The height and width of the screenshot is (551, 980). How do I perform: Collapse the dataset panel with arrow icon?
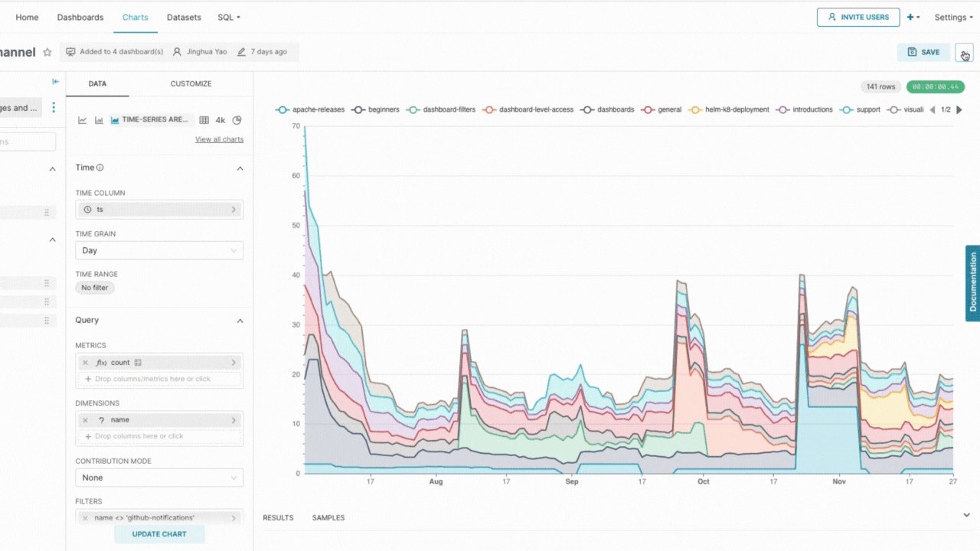pos(55,82)
